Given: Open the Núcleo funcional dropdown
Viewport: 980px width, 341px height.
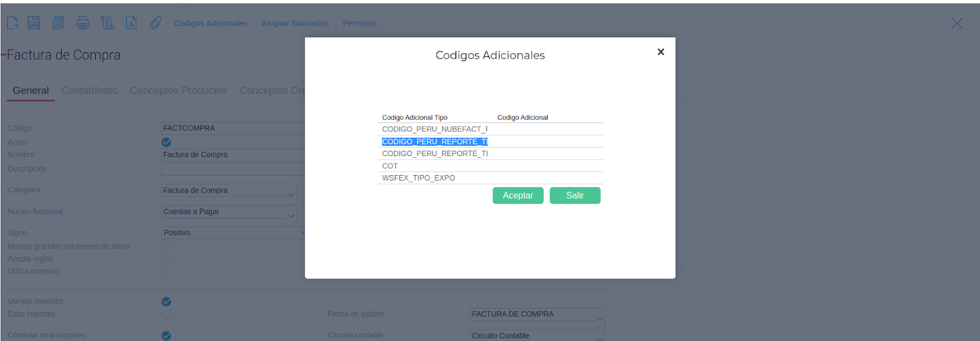Looking at the screenshot, I should pyautogui.click(x=291, y=215).
